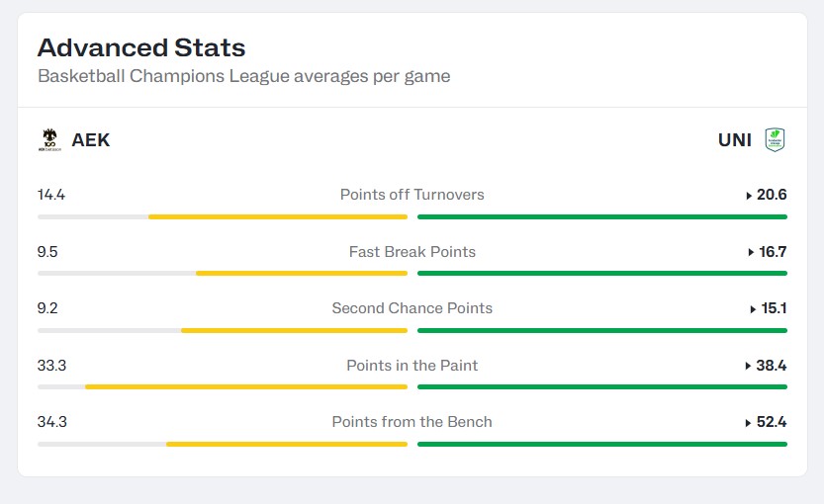Click AEK's 14.4 turnovers value
The image size is (824, 504).
(x=51, y=195)
